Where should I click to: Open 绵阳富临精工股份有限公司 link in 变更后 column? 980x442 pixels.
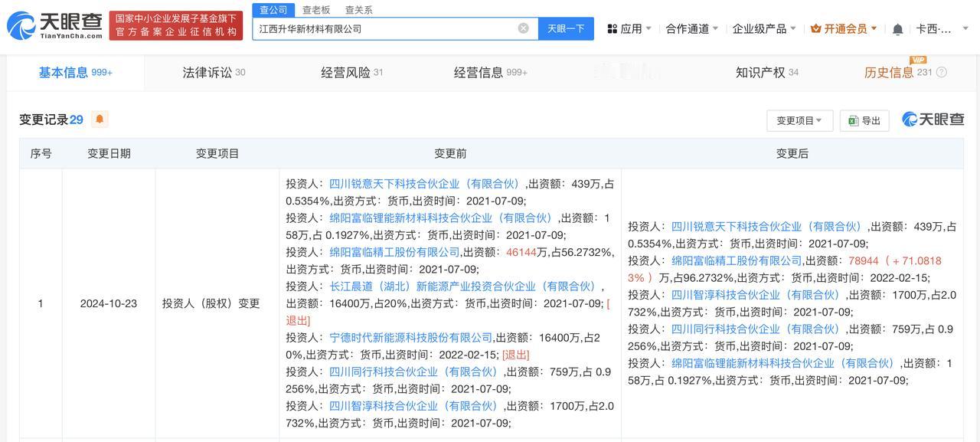(x=737, y=260)
